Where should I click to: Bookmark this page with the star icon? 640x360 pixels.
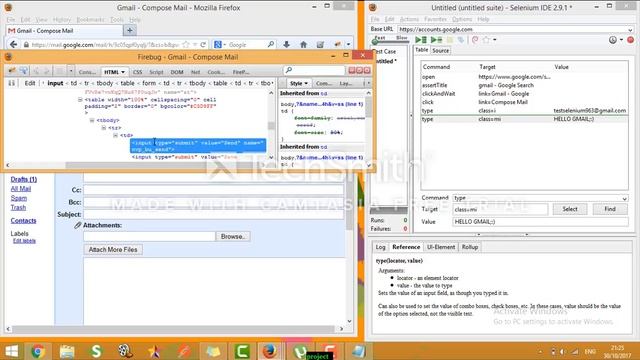tap(186, 44)
